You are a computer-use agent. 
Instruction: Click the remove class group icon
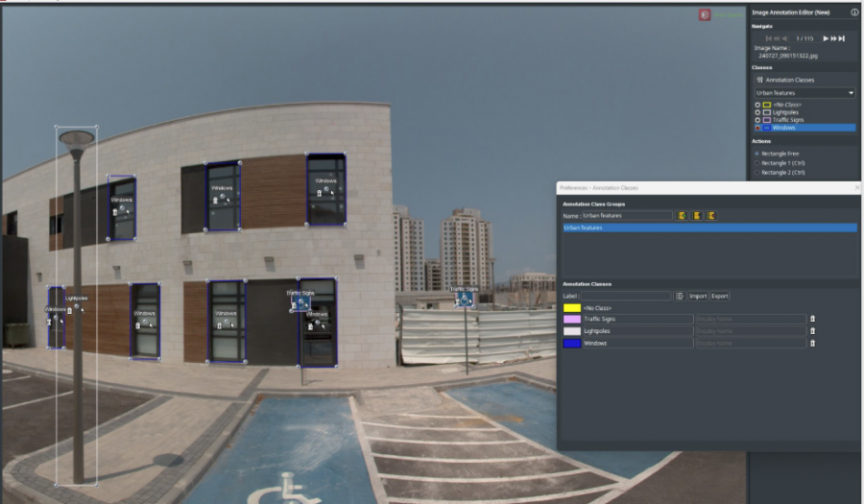(710, 216)
